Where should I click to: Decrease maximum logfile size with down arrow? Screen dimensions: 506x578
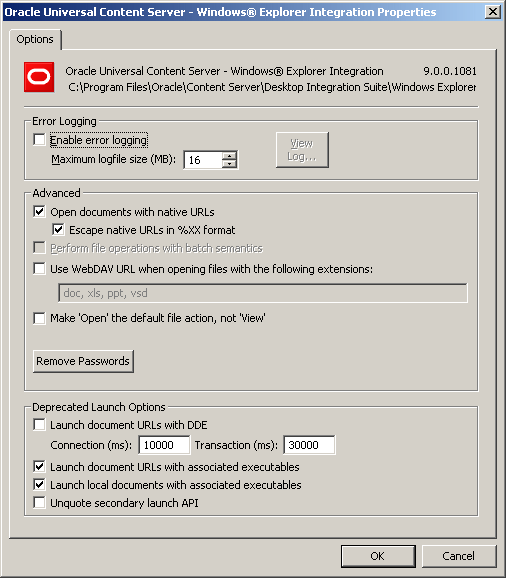229,164
